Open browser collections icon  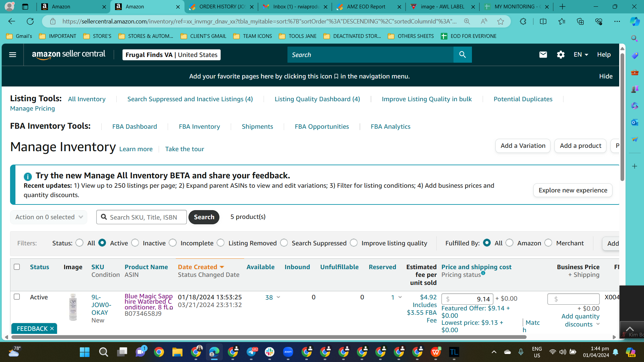pyautogui.click(x=580, y=21)
